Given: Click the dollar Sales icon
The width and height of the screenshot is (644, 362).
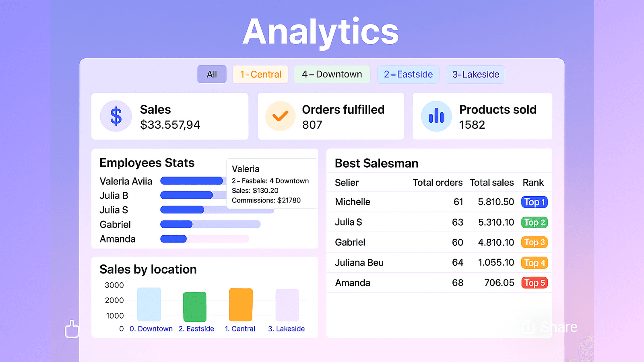Looking at the screenshot, I should coord(116,116).
